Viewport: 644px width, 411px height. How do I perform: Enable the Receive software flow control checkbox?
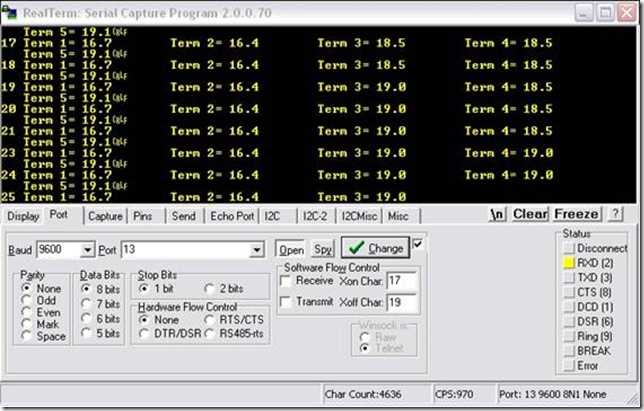tap(287, 281)
